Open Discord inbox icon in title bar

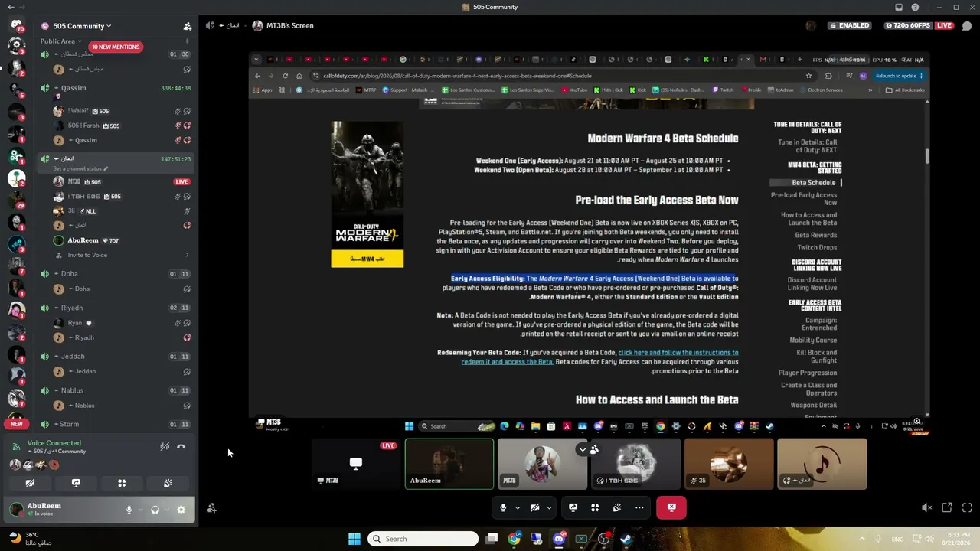[x=899, y=7]
